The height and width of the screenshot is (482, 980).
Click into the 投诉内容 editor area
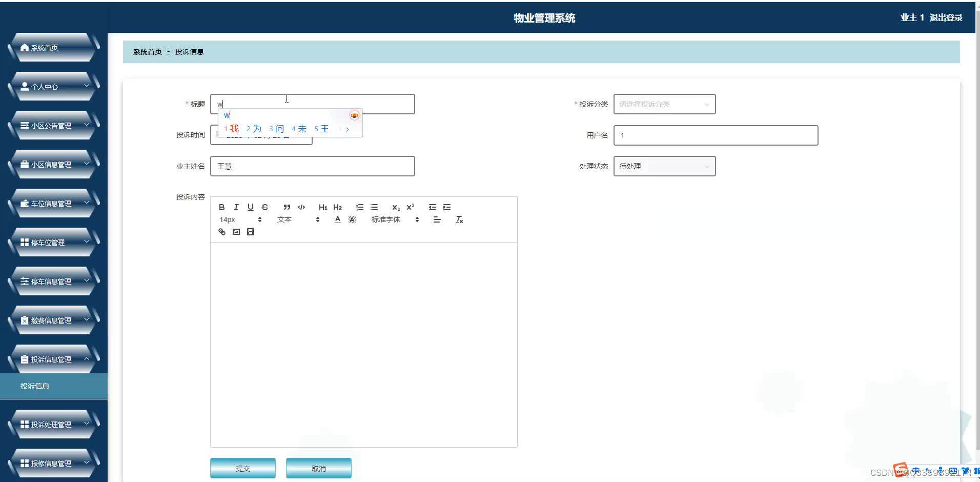coord(363,345)
